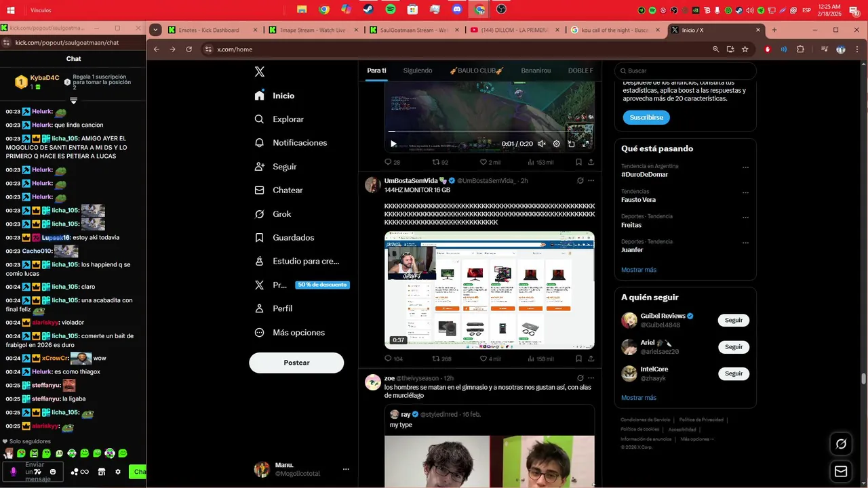Reload the x.com page
Image resolution: width=868 pixels, height=488 pixels.
189,49
